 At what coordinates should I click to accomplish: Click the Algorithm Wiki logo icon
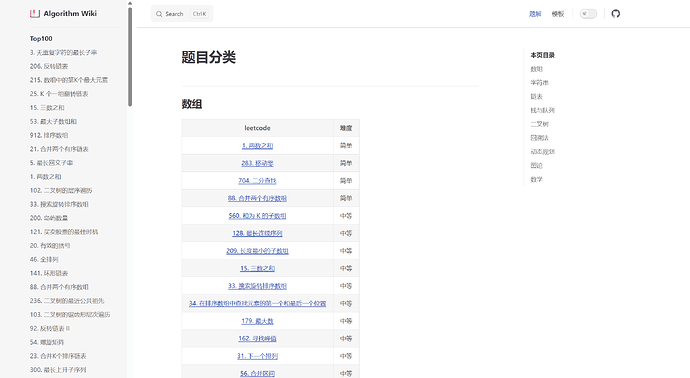(x=35, y=14)
